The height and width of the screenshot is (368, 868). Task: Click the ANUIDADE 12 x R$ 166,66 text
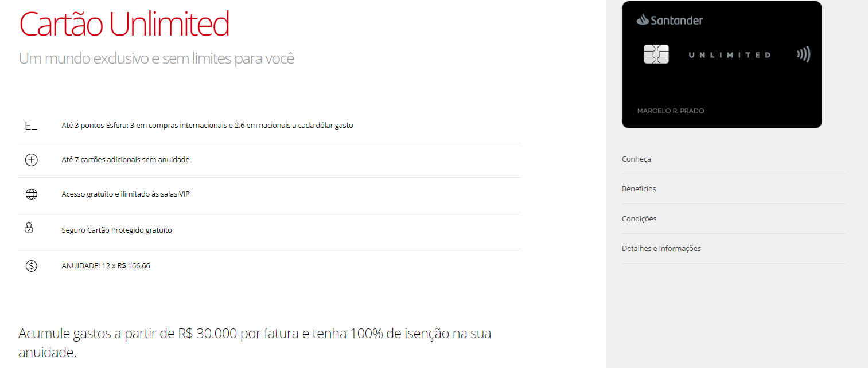coord(106,266)
